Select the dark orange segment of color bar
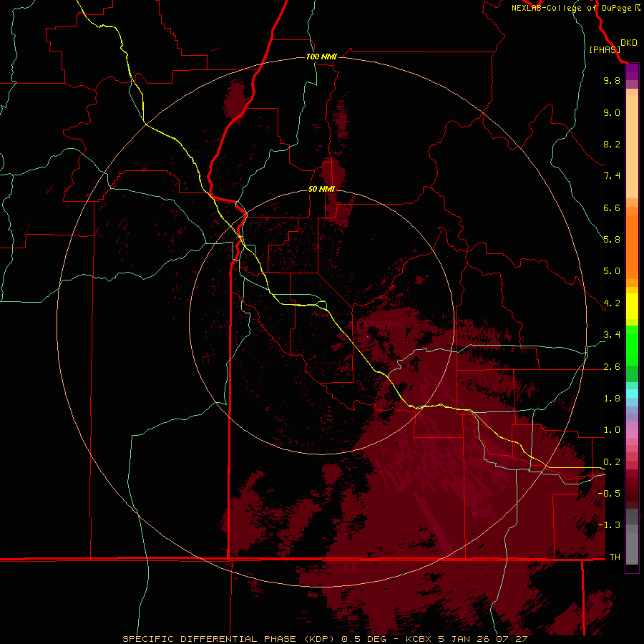Viewport: 644px width, 644px height. click(632, 246)
